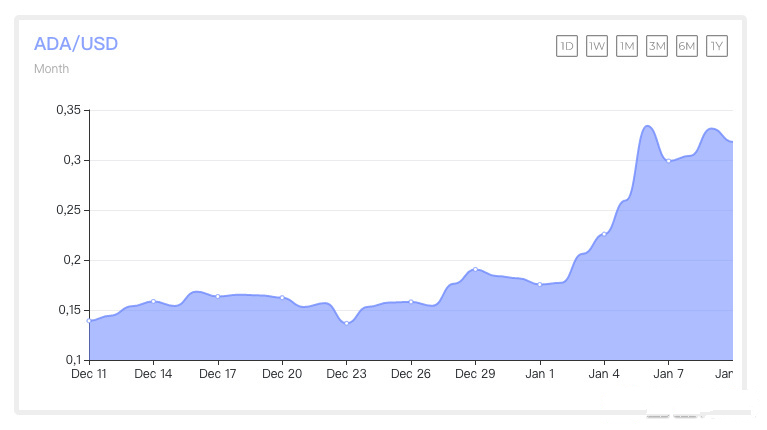The width and height of the screenshot is (767, 430).
Task: Select the Dec 17 data point
Action: (218, 296)
